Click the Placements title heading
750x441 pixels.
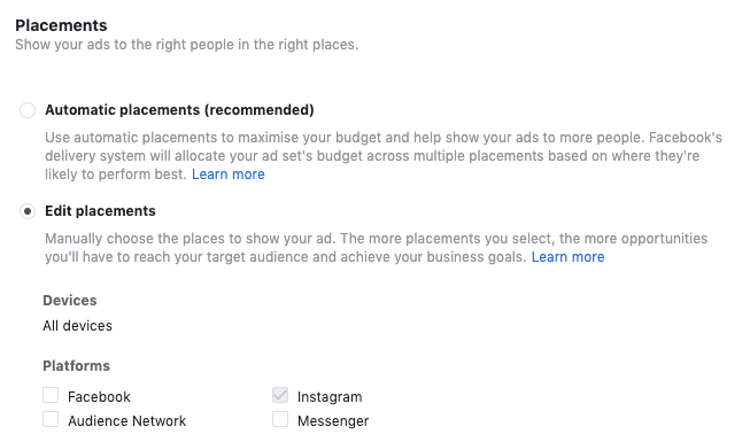click(x=61, y=25)
